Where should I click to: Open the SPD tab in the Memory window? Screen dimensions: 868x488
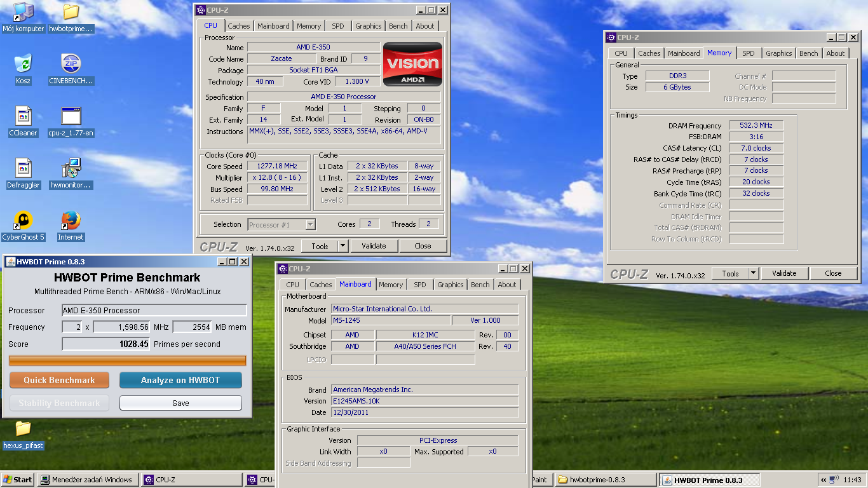click(x=749, y=53)
